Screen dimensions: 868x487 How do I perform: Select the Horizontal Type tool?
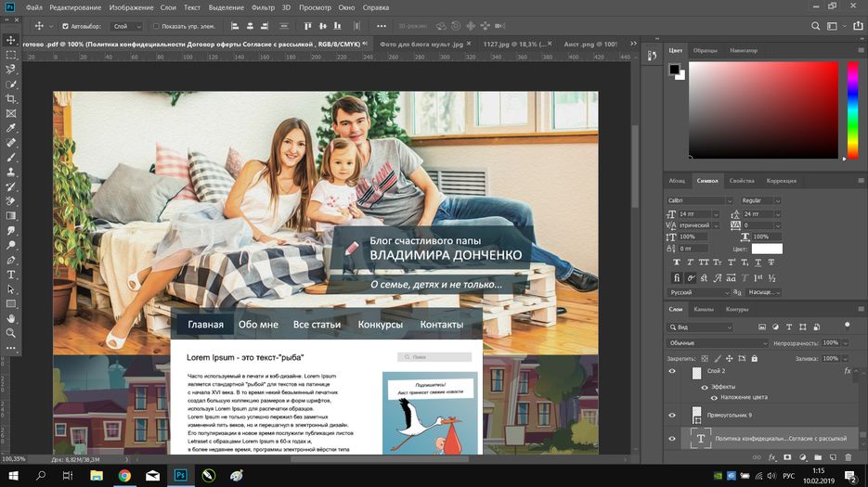pos(10,275)
